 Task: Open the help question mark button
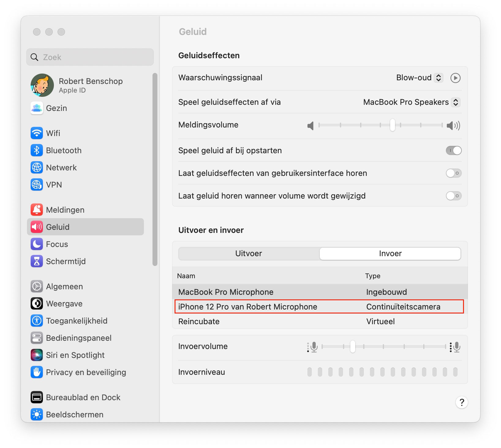[x=462, y=402]
